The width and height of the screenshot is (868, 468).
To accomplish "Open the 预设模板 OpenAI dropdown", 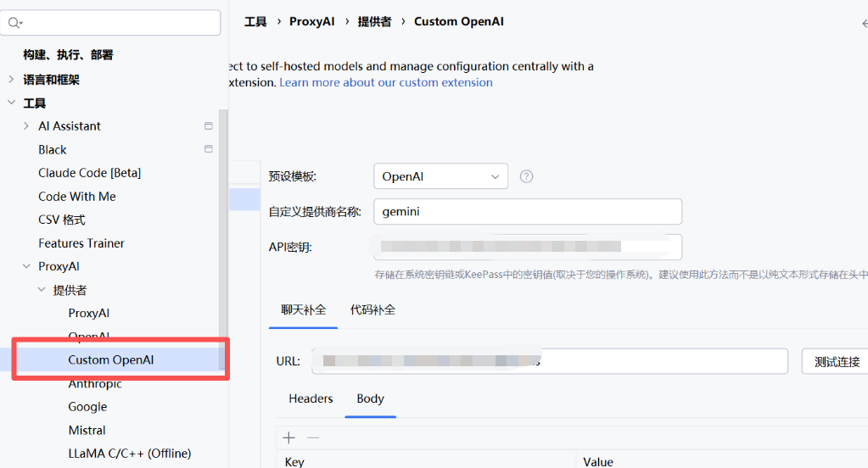I will pyautogui.click(x=440, y=176).
